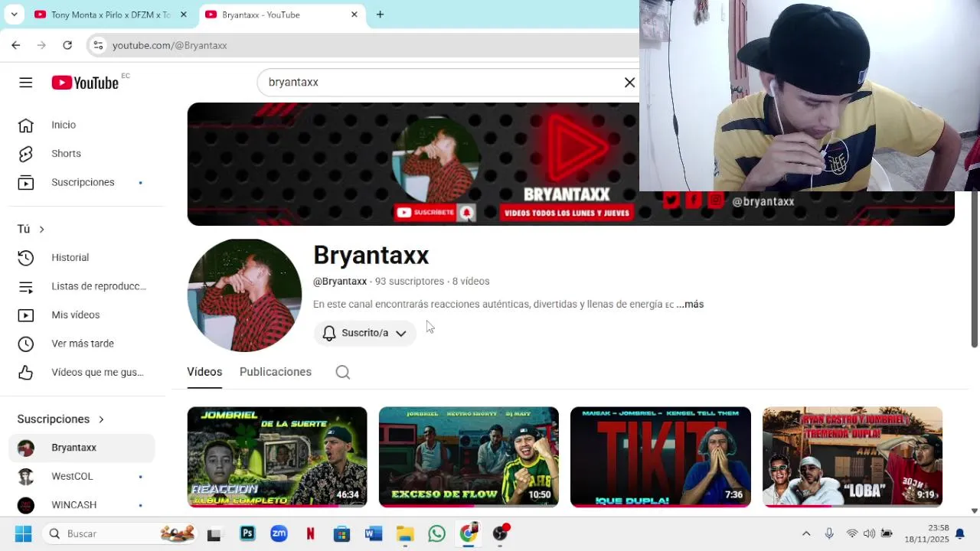Screen dimensions: 980x551
Task: Click the YouTube logo
Action: click(x=85, y=83)
